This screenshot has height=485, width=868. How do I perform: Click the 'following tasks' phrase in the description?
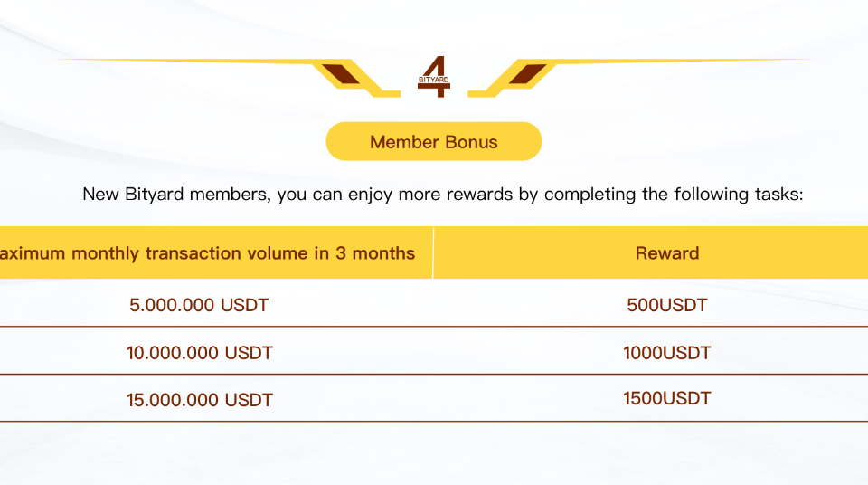pos(739,195)
